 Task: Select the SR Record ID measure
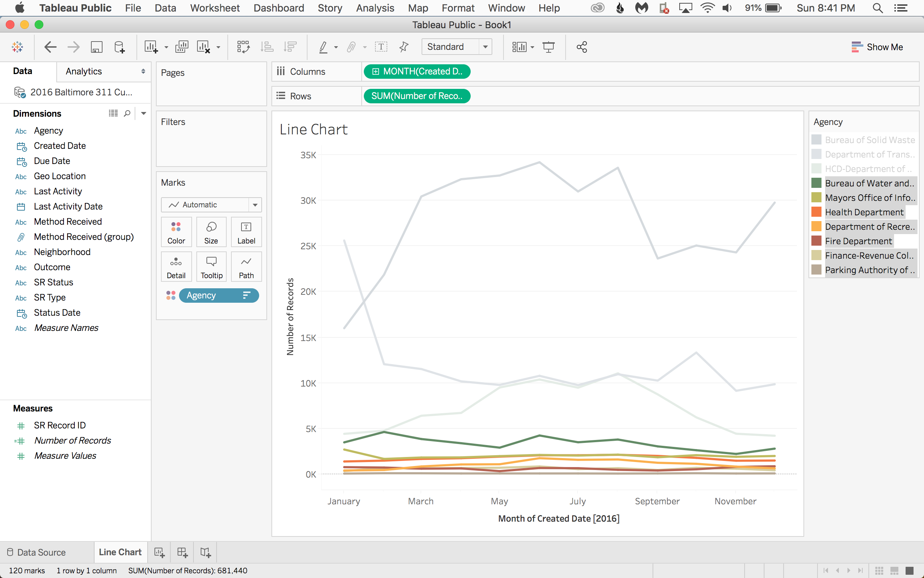tap(60, 425)
